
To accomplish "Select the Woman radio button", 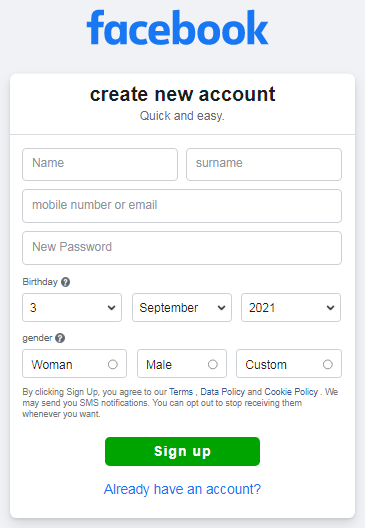I will pyautogui.click(x=112, y=364).
